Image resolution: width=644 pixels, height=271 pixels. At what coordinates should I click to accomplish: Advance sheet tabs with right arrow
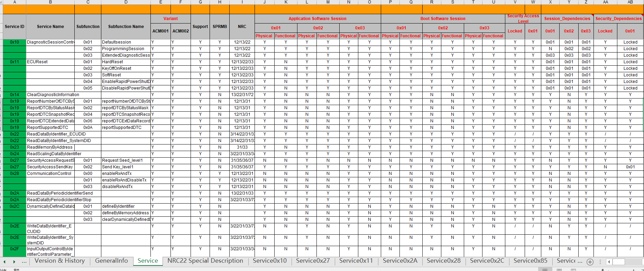click(14, 262)
